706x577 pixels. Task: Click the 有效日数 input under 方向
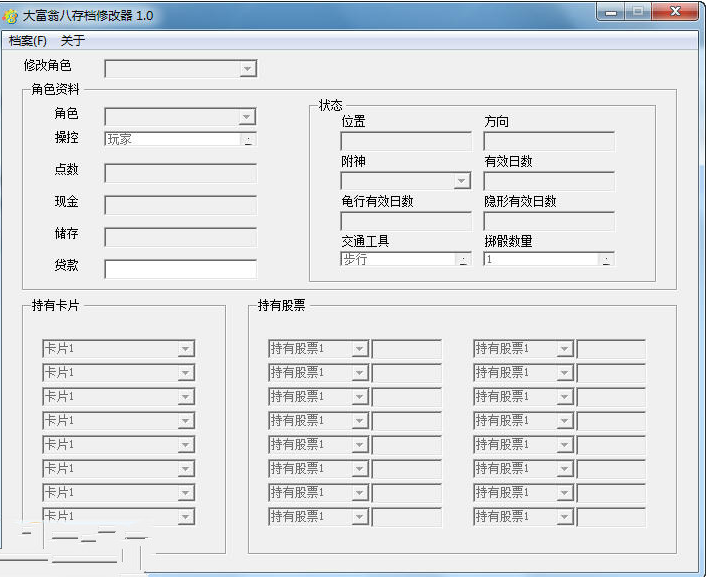click(549, 182)
